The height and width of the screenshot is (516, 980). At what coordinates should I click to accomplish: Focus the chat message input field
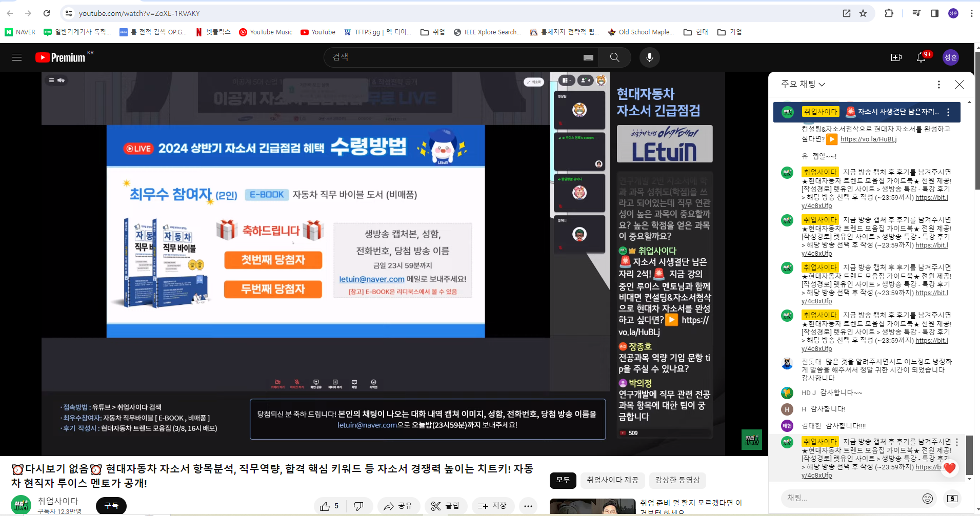pos(851,498)
